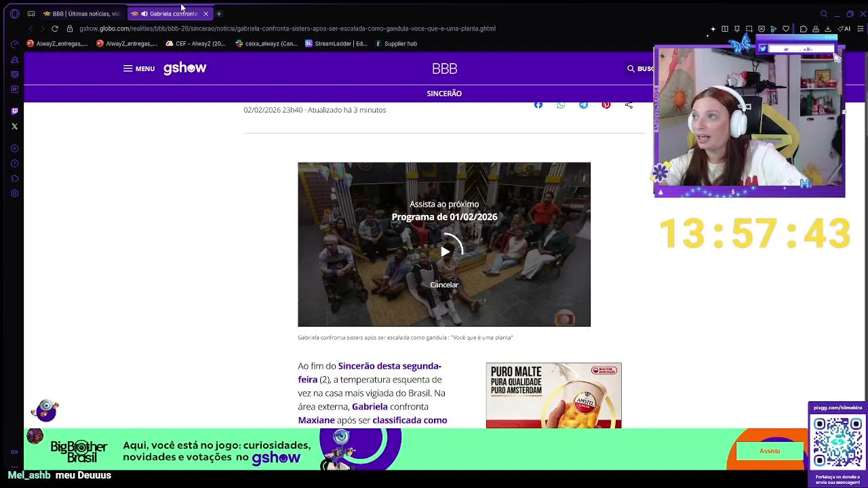868x488 pixels.
Task: Take a snapshot with toolbar icon
Action: [749, 28]
